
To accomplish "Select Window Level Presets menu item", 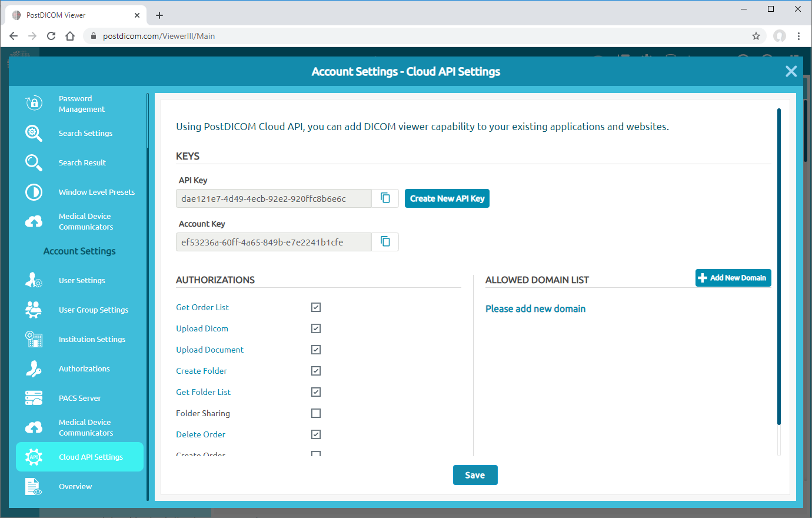I will click(x=96, y=192).
